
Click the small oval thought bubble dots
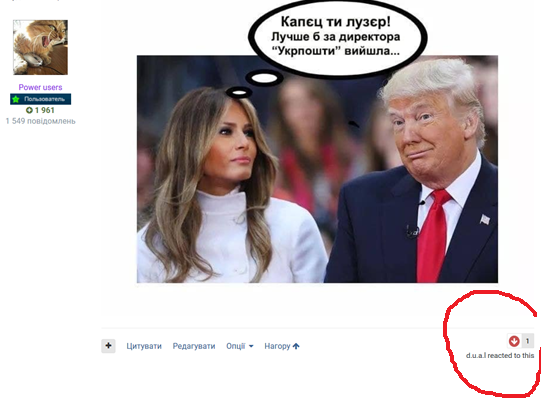coord(254,85)
